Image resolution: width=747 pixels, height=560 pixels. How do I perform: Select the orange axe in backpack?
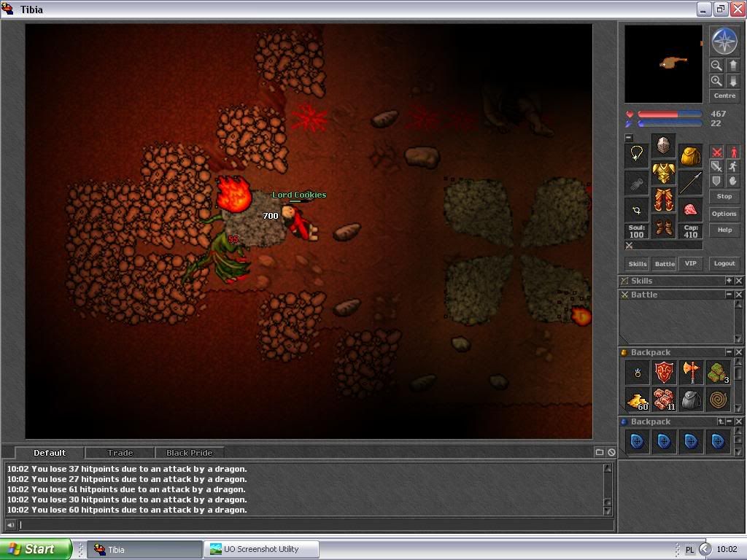[691, 373]
